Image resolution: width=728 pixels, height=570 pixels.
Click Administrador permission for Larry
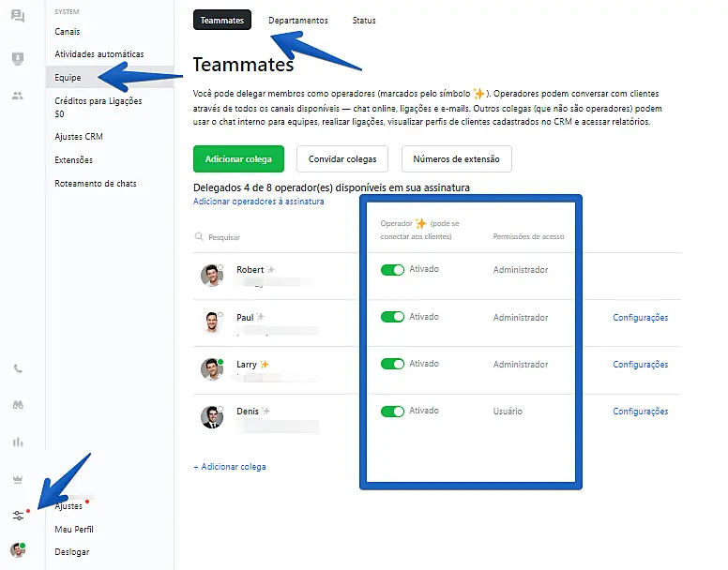(x=521, y=364)
